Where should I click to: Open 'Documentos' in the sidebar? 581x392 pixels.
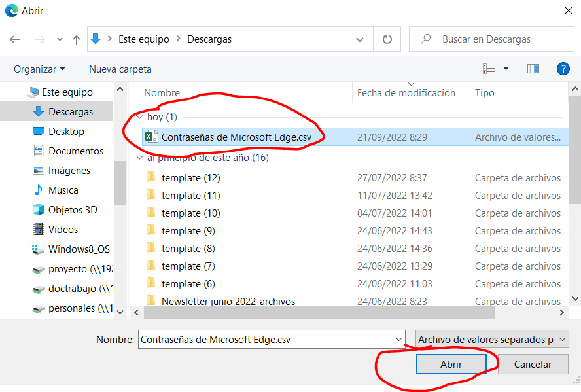pyautogui.click(x=76, y=151)
